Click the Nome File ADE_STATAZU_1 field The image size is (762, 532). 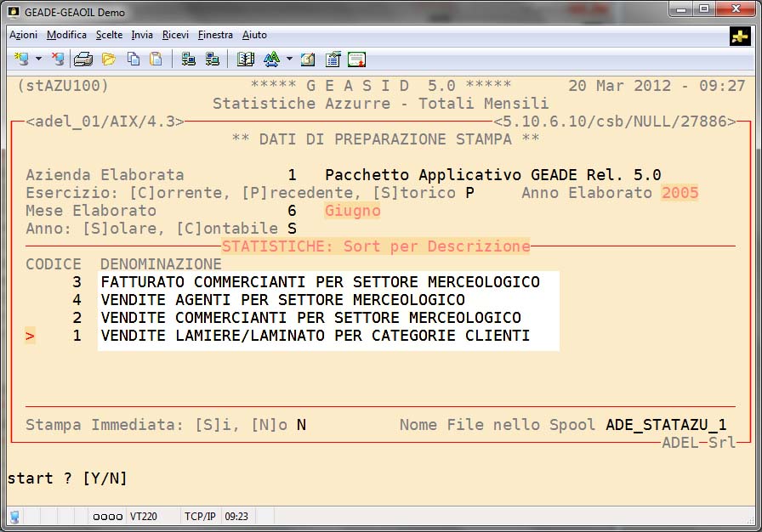pyautogui.click(x=666, y=425)
